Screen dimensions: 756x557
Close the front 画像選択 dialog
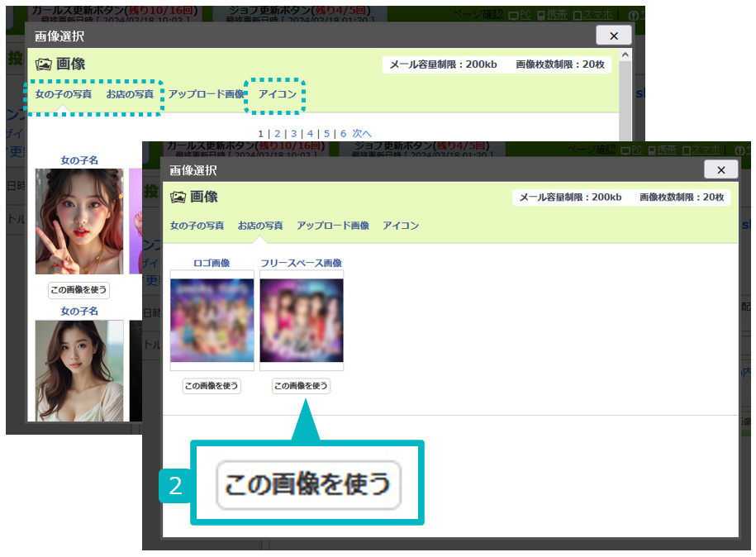pyautogui.click(x=720, y=169)
